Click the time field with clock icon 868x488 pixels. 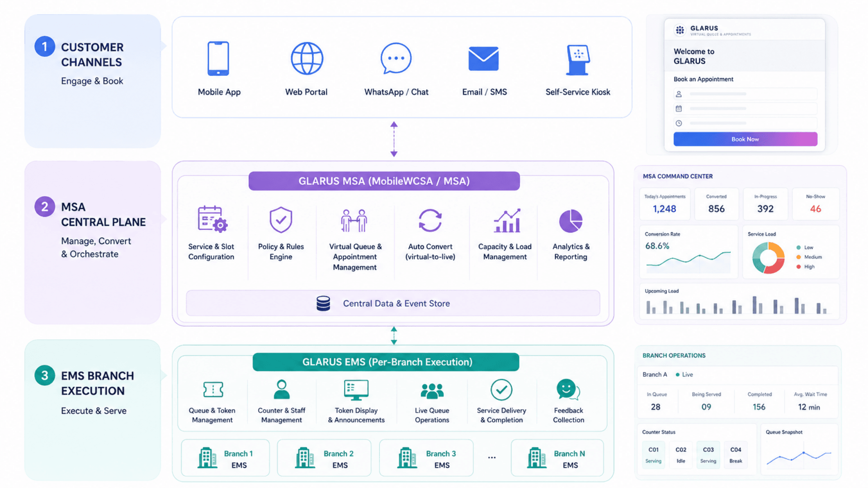pos(745,123)
